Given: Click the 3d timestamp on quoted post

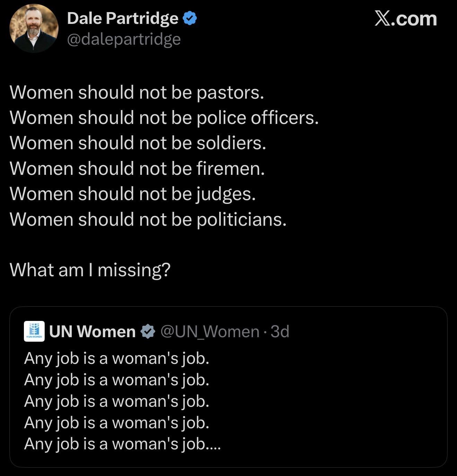Looking at the screenshot, I should 280,331.
